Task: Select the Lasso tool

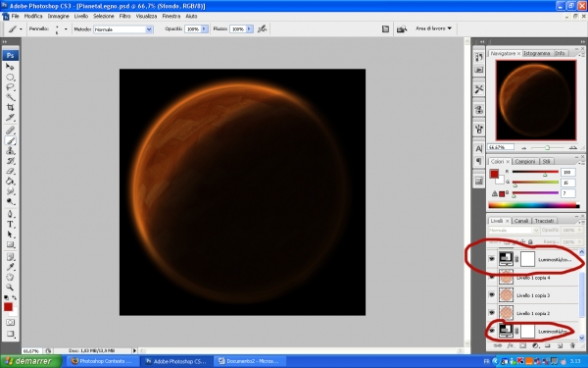Action: click(10, 87)
